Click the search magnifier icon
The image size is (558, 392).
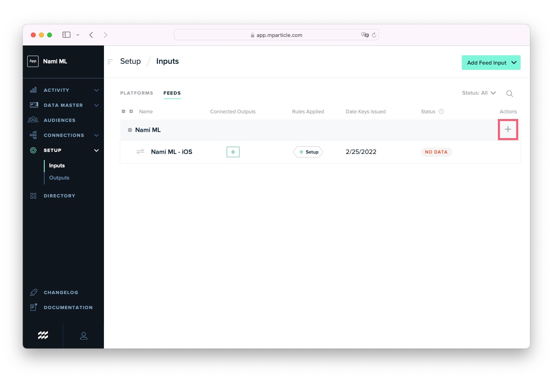(510, 94)
